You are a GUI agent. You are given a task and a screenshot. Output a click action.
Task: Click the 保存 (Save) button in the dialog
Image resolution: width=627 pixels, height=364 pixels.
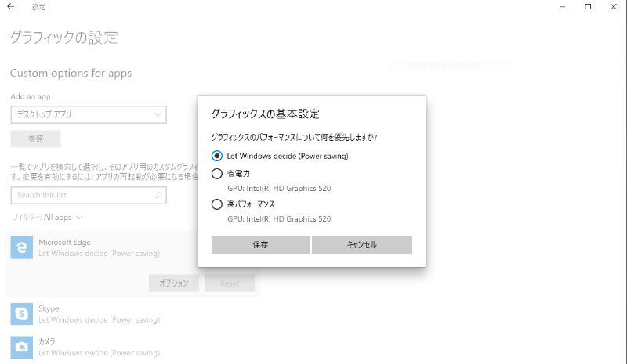coord(260,244)
